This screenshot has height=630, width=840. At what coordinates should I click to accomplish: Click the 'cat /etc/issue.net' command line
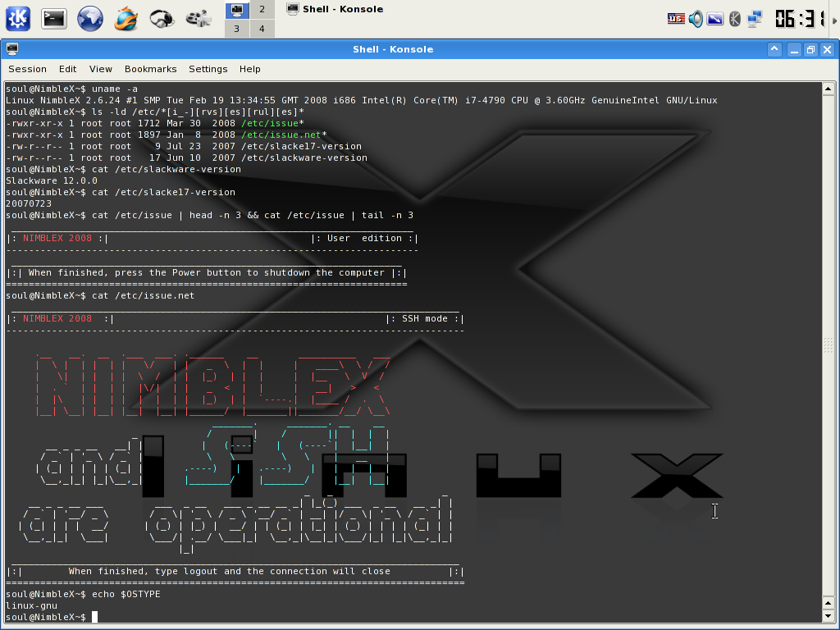pos(143,295)
